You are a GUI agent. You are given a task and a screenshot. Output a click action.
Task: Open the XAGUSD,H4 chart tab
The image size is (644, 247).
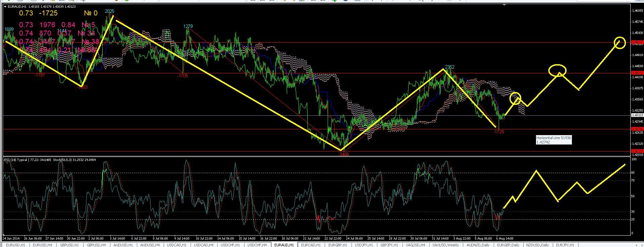(415, 245)
